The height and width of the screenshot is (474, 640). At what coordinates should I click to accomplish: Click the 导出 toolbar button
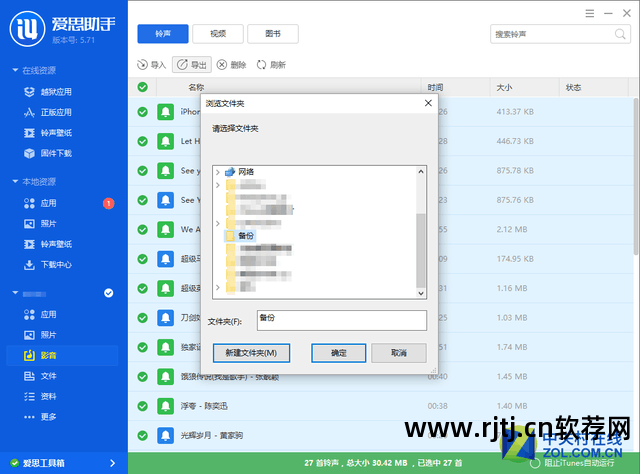pos(192,65)
